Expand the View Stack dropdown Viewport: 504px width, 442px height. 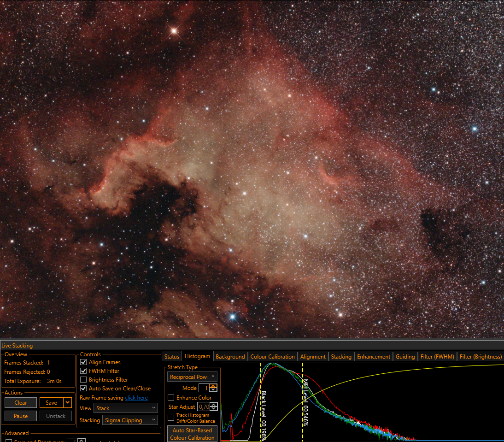126,408
